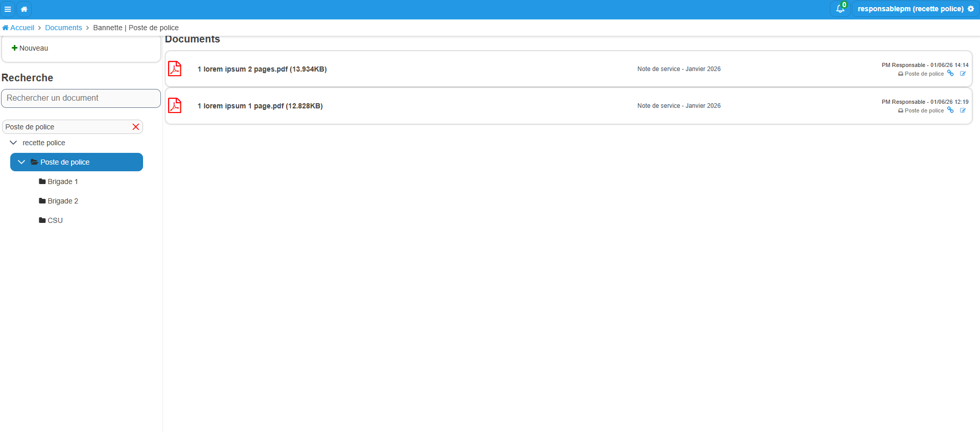Open the hamburger menu in the top bar

[x=8, y=9]
